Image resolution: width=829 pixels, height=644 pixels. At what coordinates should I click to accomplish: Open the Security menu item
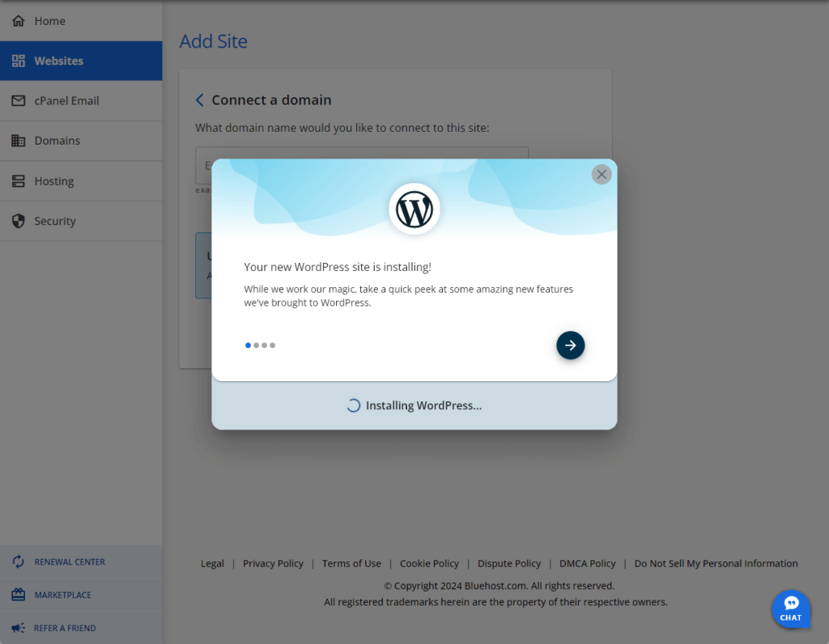click(81, 221)
